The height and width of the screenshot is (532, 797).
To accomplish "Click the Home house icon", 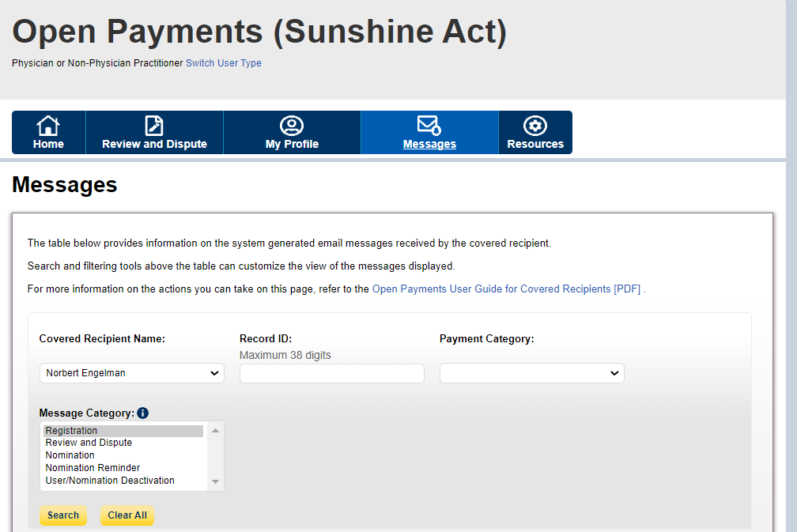I will point(48,126).
